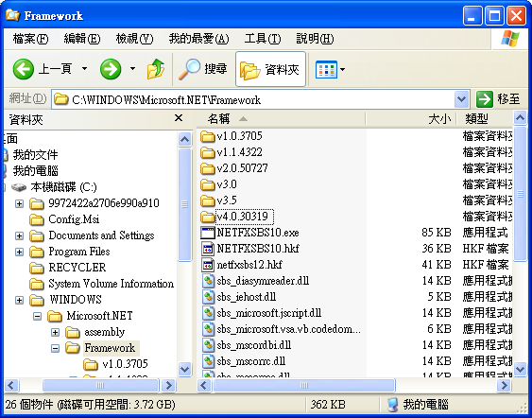Select v1.0.3705 under Framework in tree
The width and height of the screenshot is (532, 418).
125,364
